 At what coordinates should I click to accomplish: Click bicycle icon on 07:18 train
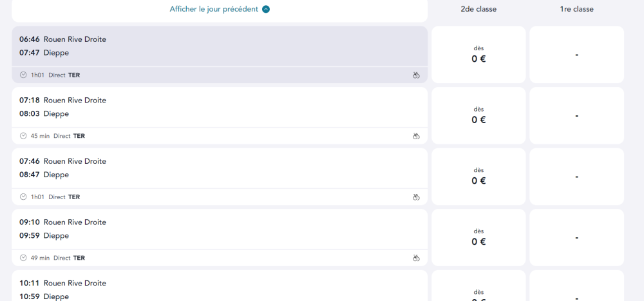(416, 136)
